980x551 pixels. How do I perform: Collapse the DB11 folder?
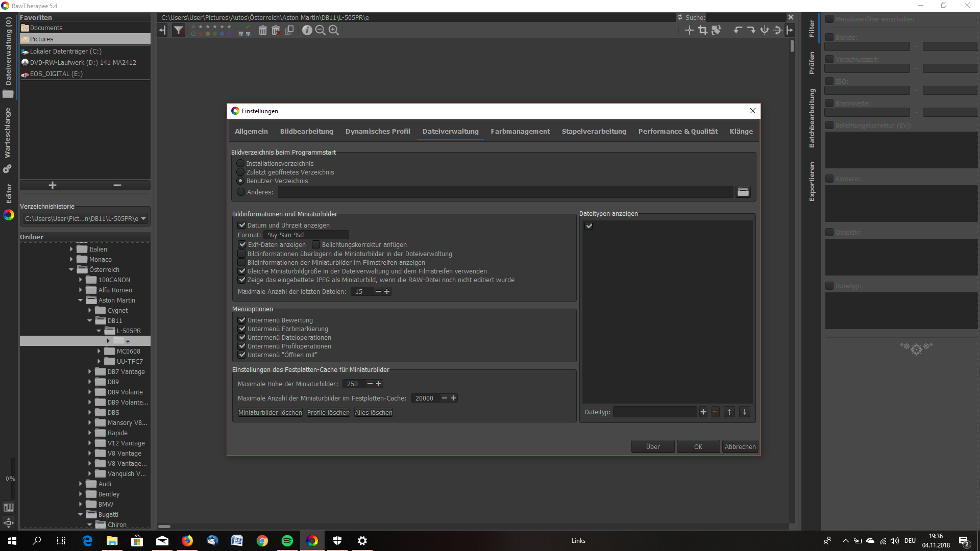(x=90, y=320)
